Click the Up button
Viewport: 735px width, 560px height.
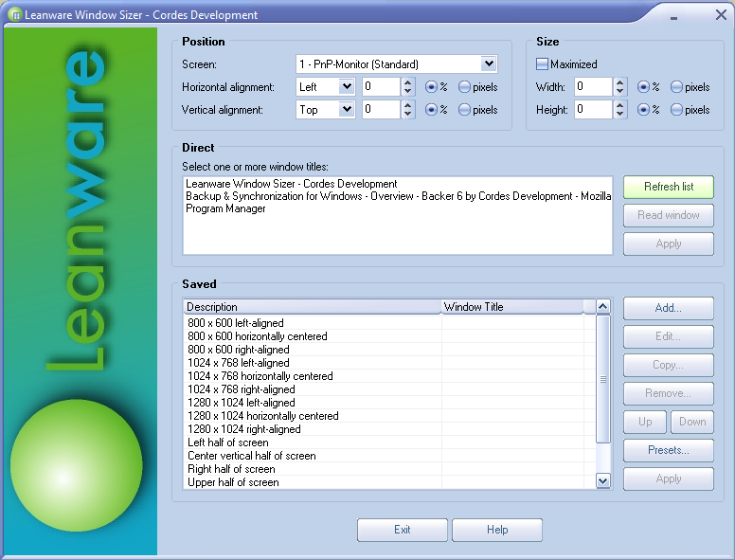click(x=645, y=422)
